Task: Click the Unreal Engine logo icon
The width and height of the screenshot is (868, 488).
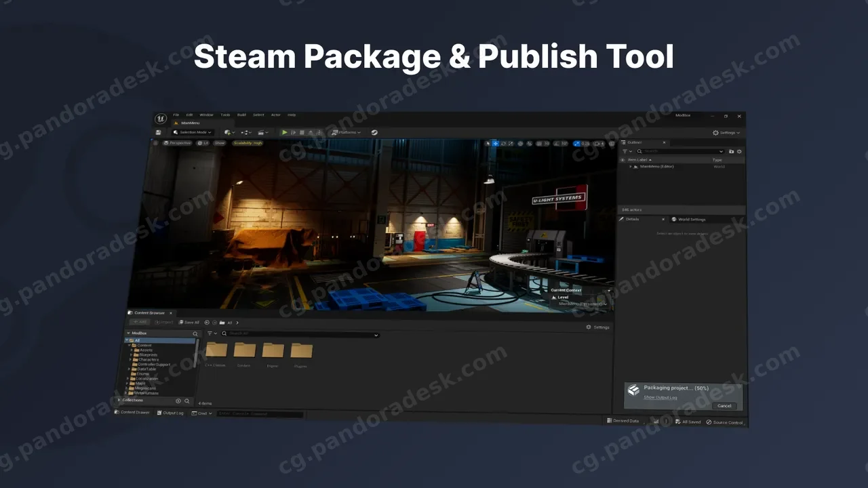Action: click(x=161, y=119)
